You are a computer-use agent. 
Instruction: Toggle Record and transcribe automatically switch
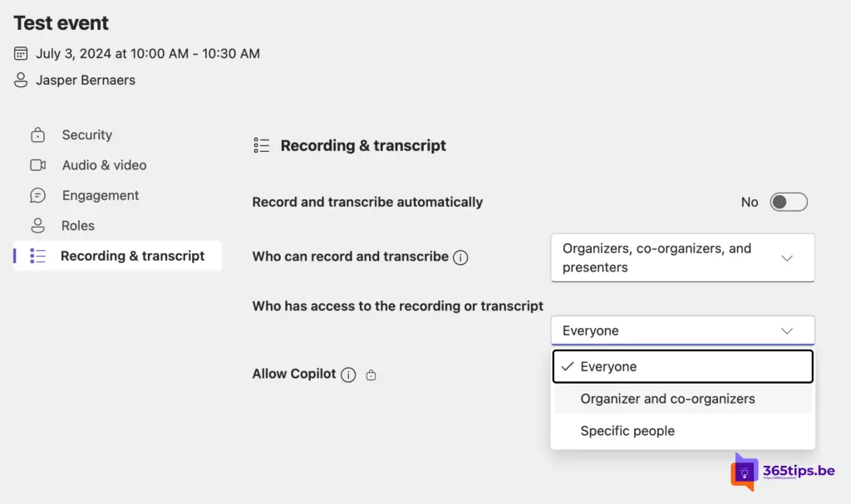tap(788, 202)
